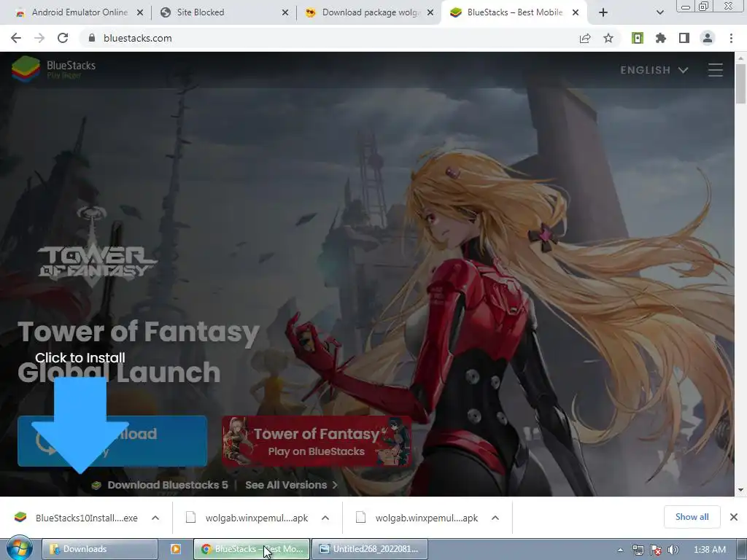Click Tower of Fantasy Play on BlueStacks banner
The width and height of the screenshot is (747, 560).
click(x=317, y=441)
